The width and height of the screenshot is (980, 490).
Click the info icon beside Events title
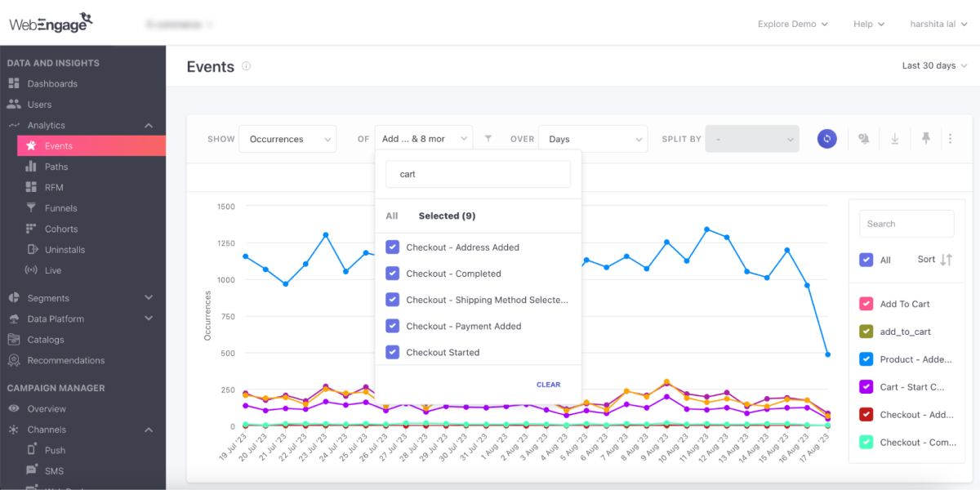[247, 67]
